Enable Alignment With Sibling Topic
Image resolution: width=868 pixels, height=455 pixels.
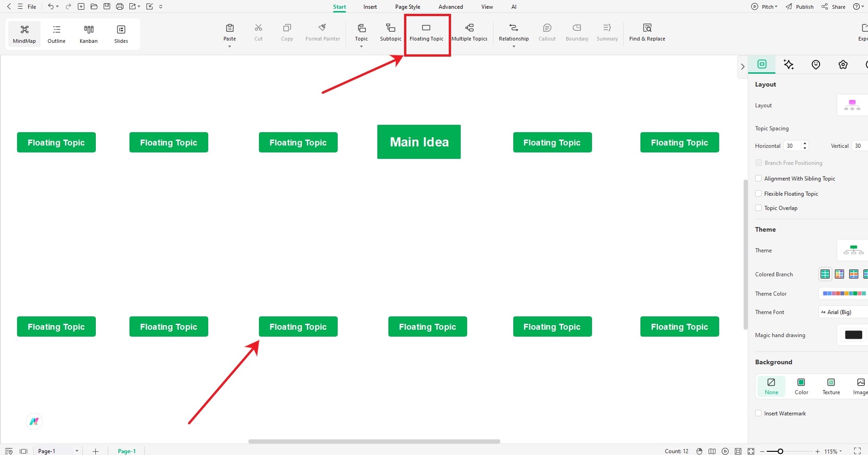pos(758,179)
